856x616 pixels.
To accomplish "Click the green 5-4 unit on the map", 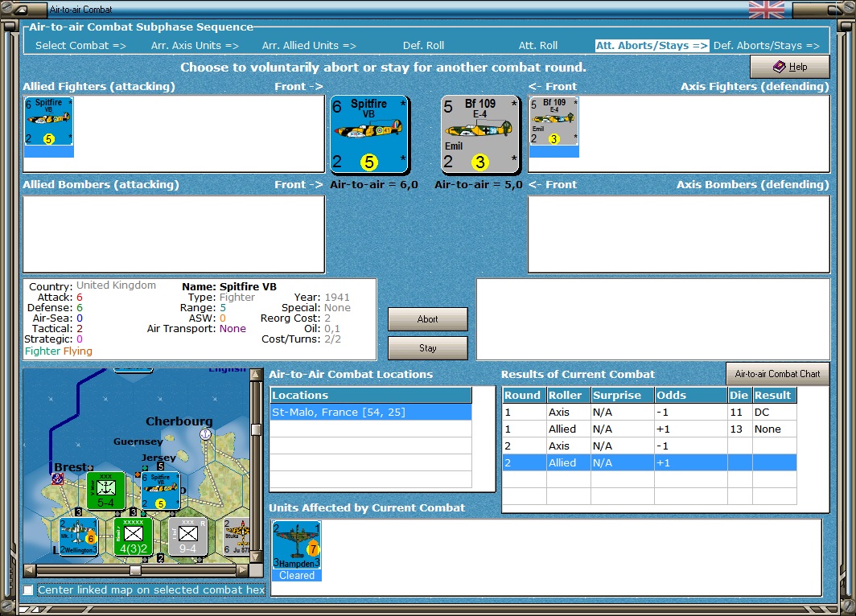I will [x=106, y=491].
